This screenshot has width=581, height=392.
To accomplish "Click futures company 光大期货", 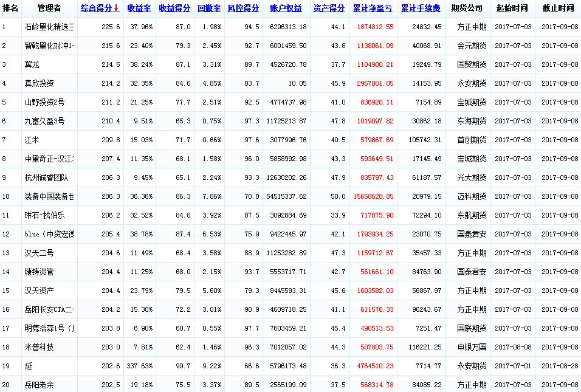I will coord(472,178).
